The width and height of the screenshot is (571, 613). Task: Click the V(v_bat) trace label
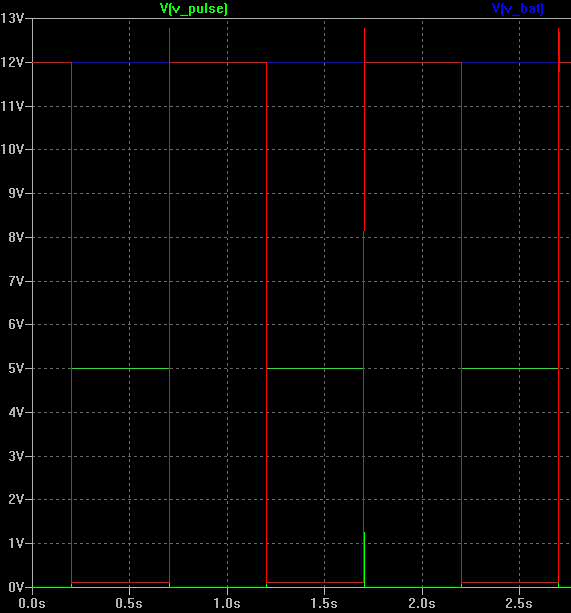[517, 8]
